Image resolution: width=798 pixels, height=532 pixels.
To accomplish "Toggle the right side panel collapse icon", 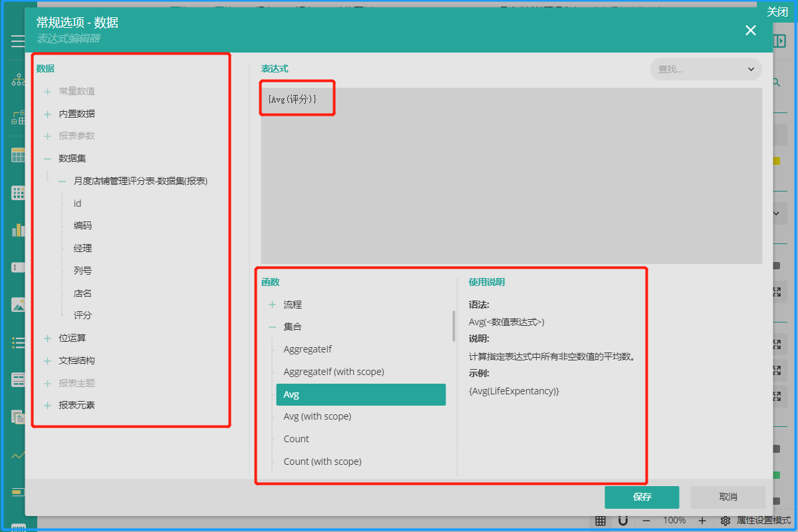I will 779,41.
